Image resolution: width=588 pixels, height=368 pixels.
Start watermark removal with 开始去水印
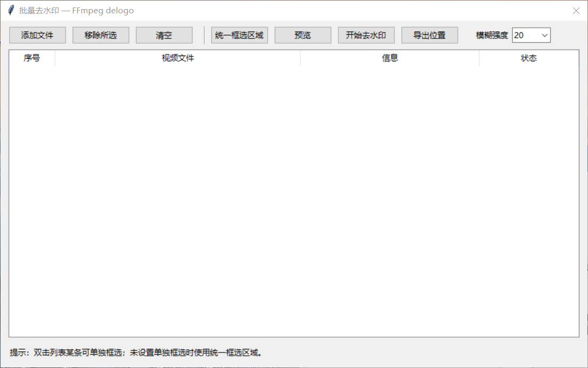365,35
